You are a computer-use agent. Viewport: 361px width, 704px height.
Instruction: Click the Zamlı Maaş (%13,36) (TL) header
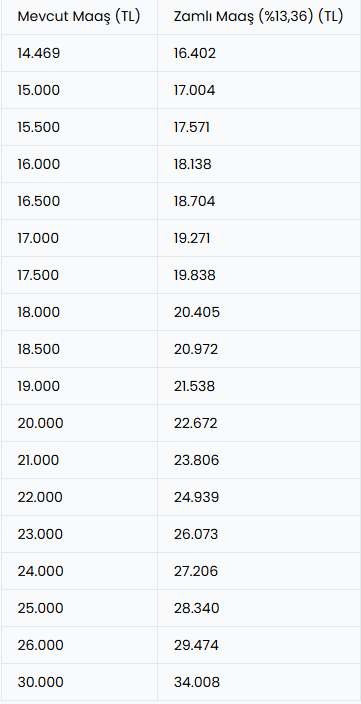[259, 17]
